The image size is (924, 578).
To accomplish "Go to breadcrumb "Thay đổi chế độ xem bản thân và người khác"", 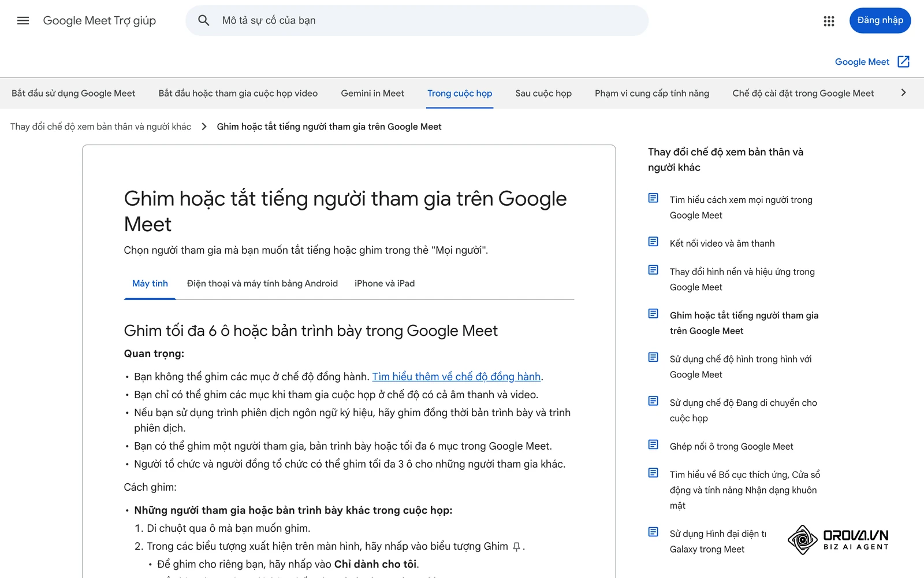I will click(x=100, y=127).
